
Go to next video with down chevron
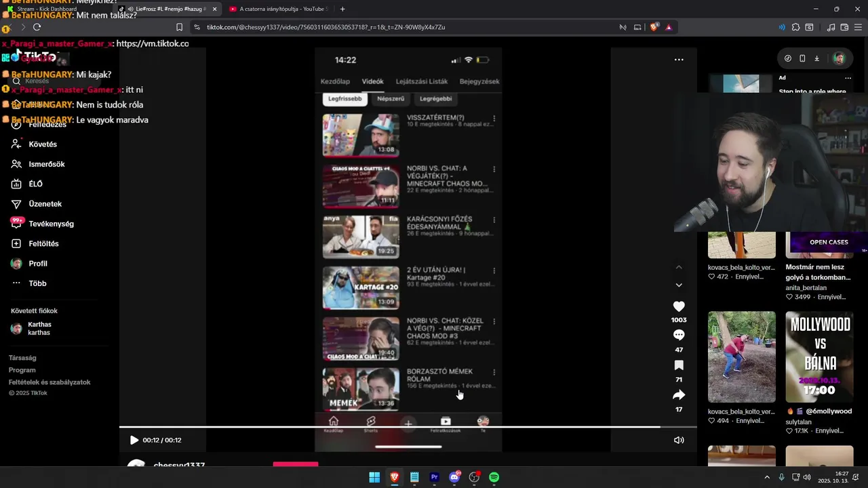pyautogui.click(x=679, y=285)
